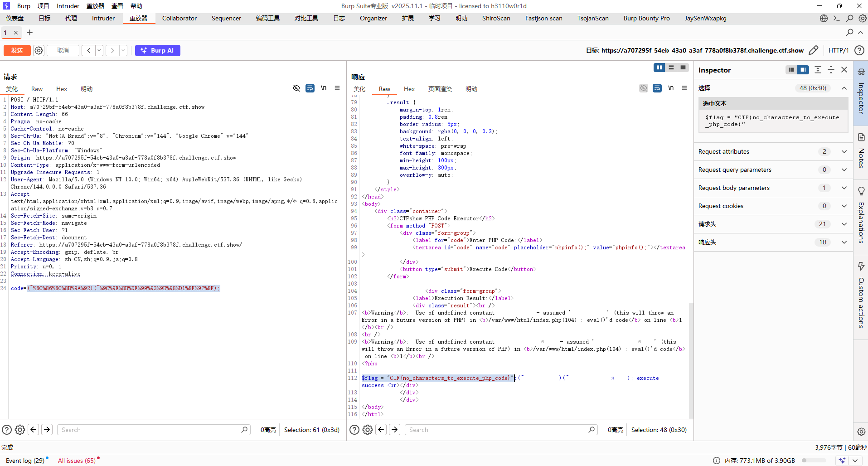Open the Organizer tab
Viewport: 868px width, 466px height.
[373, 18]
